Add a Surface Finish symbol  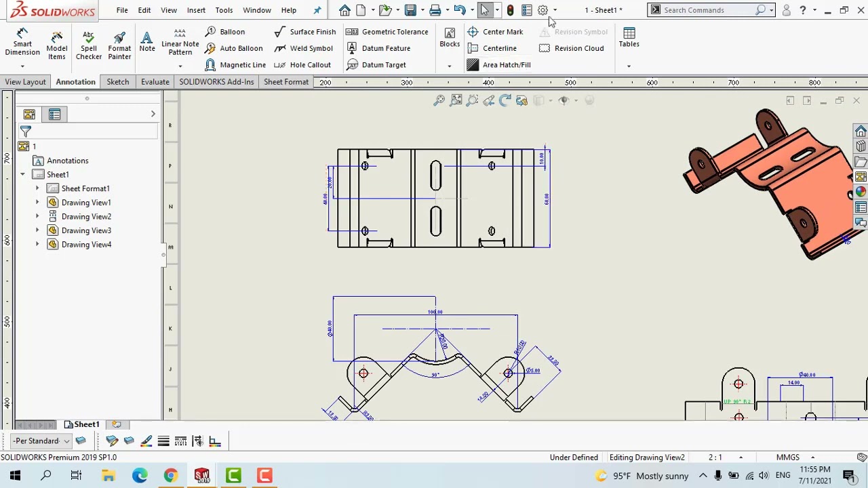(x=304, y=32)
